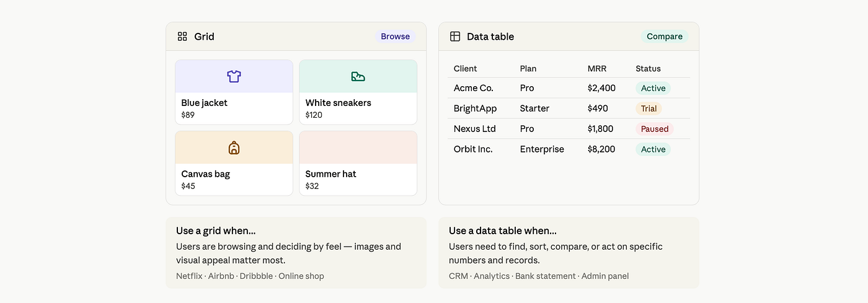Click the Data table panel title text

tap(490, 37)
